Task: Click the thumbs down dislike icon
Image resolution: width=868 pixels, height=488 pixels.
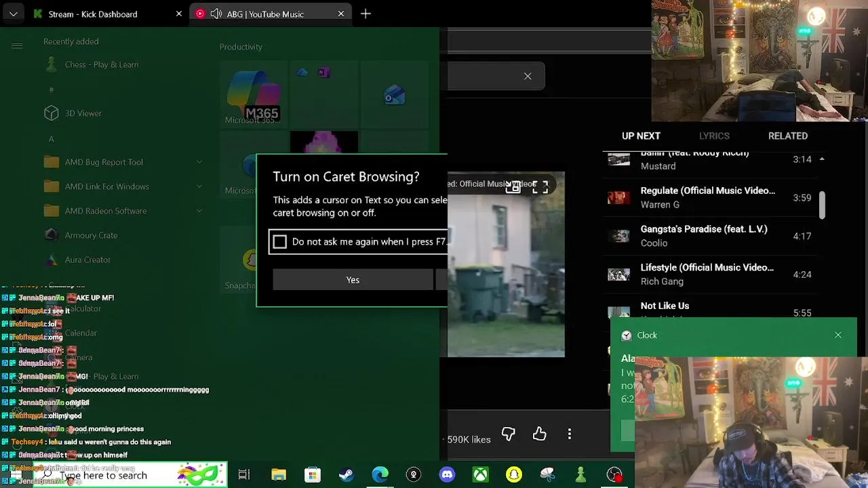Action: coord(509,434)
